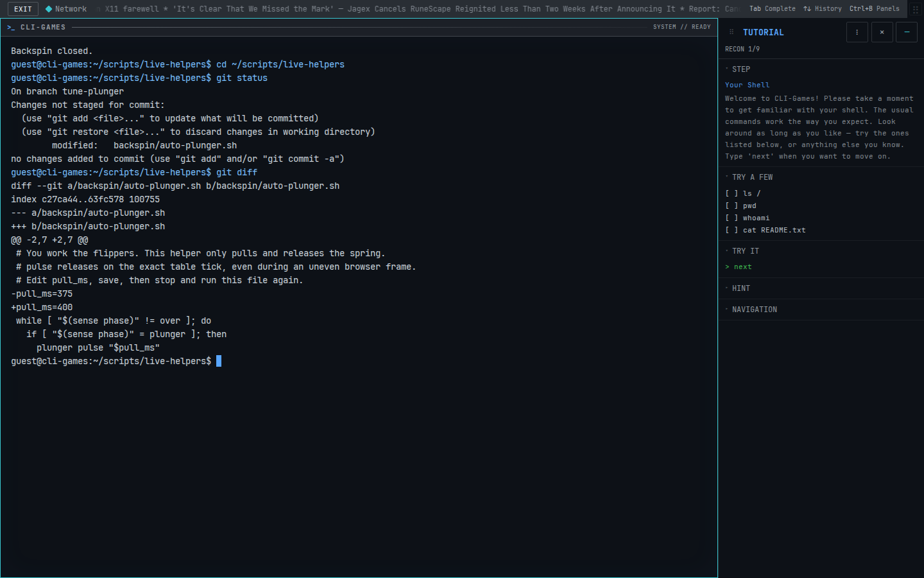Check the 'pwd' checkbox
The width and height of the screenshot is (924, 578).
pos(732,206)
